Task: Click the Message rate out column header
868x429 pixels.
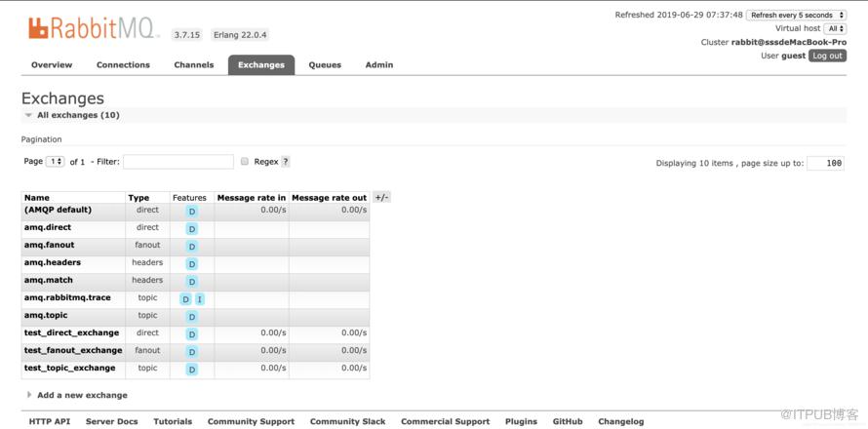Action: click(329, 198)
